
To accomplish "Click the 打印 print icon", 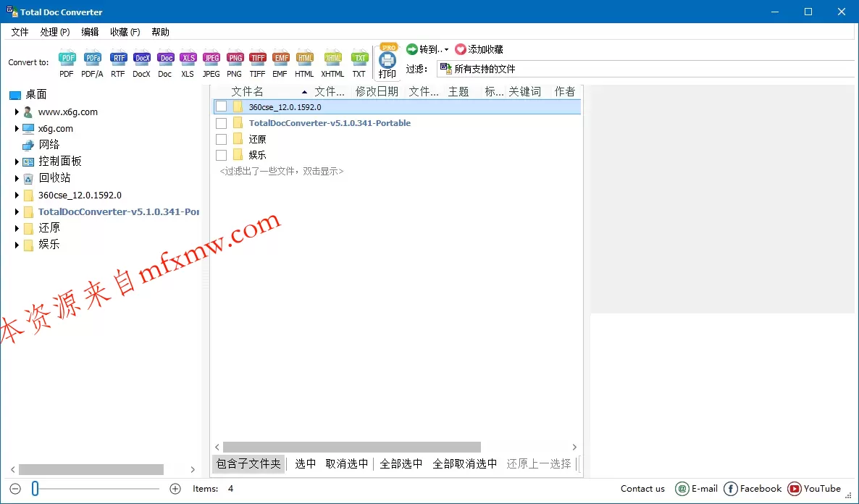I will [387, 60].
